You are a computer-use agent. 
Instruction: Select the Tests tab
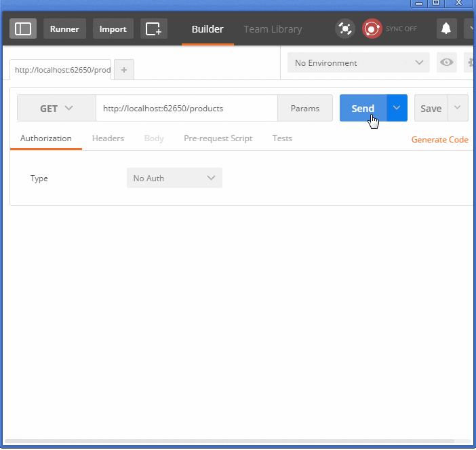point(282,138)
